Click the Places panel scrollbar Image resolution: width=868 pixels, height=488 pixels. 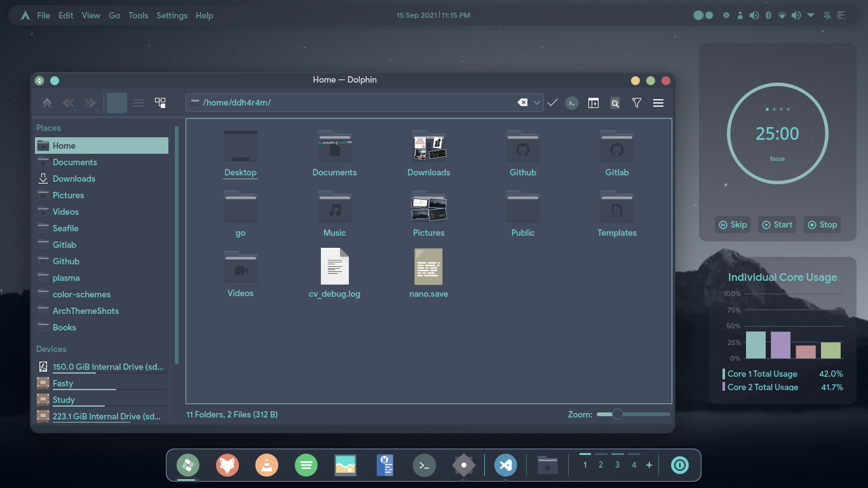[x=177, y=245]
